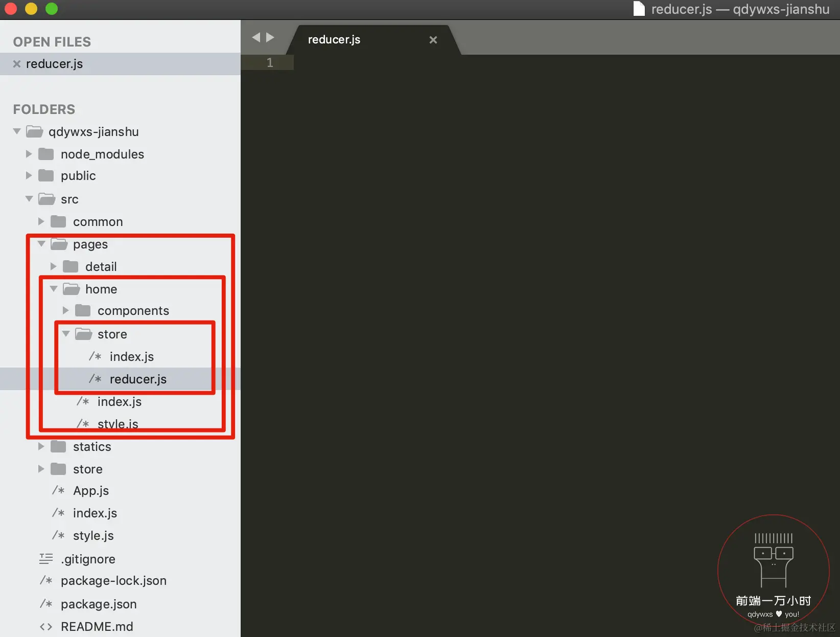Click the .gitignore file icon
840x637 pixels.
point(46,559)
